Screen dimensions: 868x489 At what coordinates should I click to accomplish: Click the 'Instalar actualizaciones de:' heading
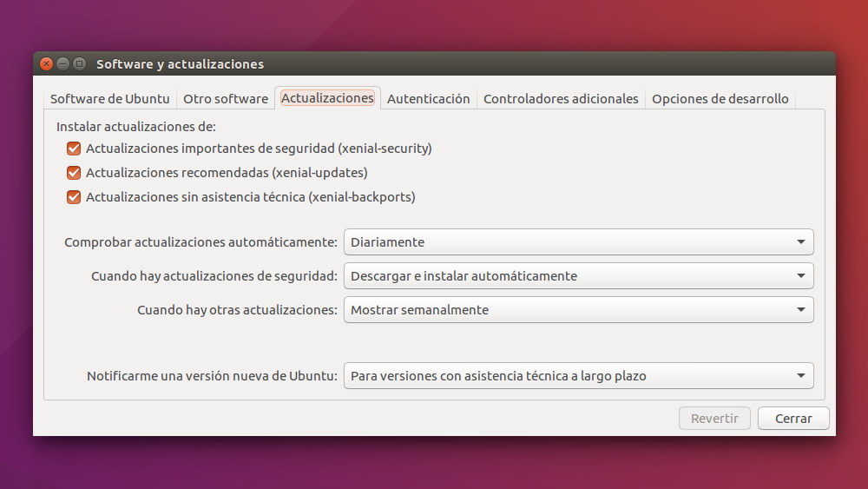click(136, 127)
